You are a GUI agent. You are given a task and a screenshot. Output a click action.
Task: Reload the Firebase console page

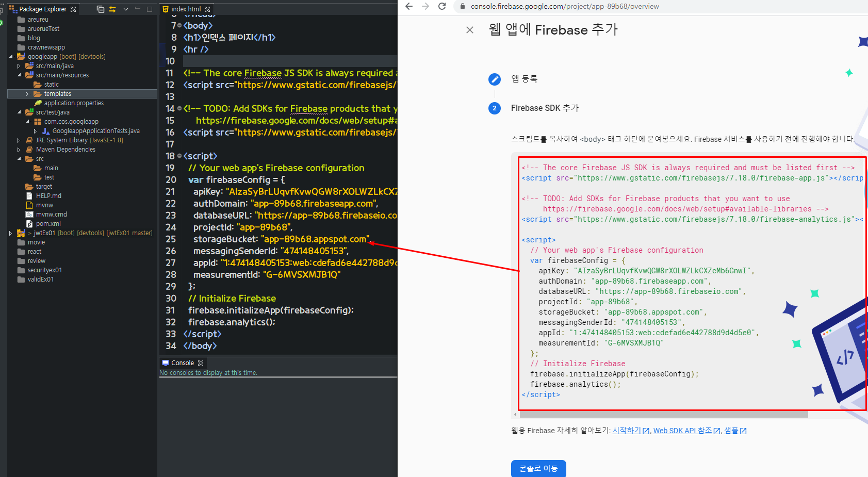point(442,6)
